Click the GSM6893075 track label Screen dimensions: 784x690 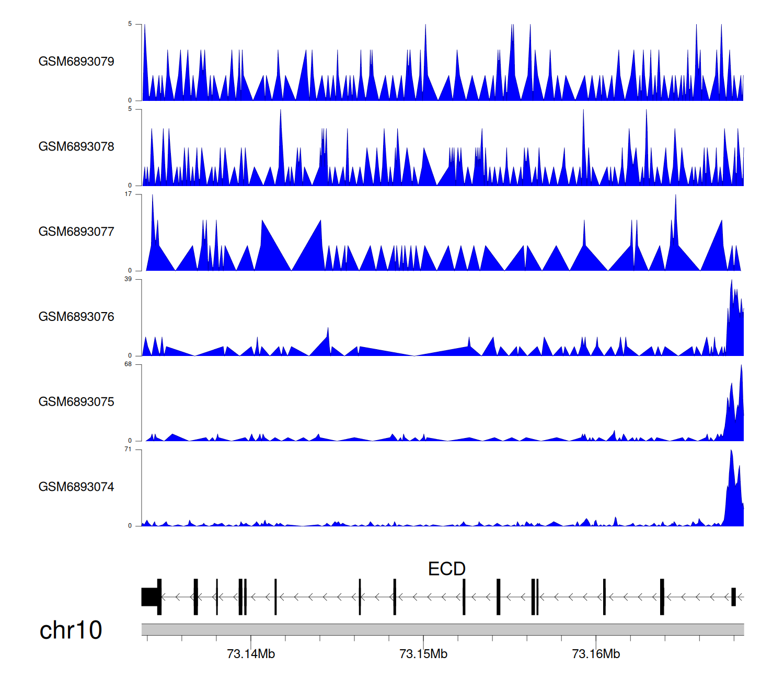(x=76, y=402)
